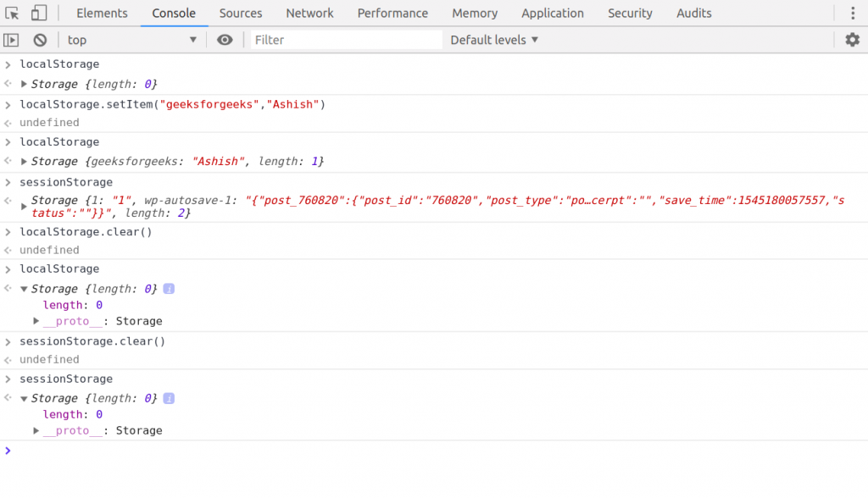This screenshot has width=868, height=498.
Task: Toggle the device toolbar icon
Action: (x=39, y=14)
